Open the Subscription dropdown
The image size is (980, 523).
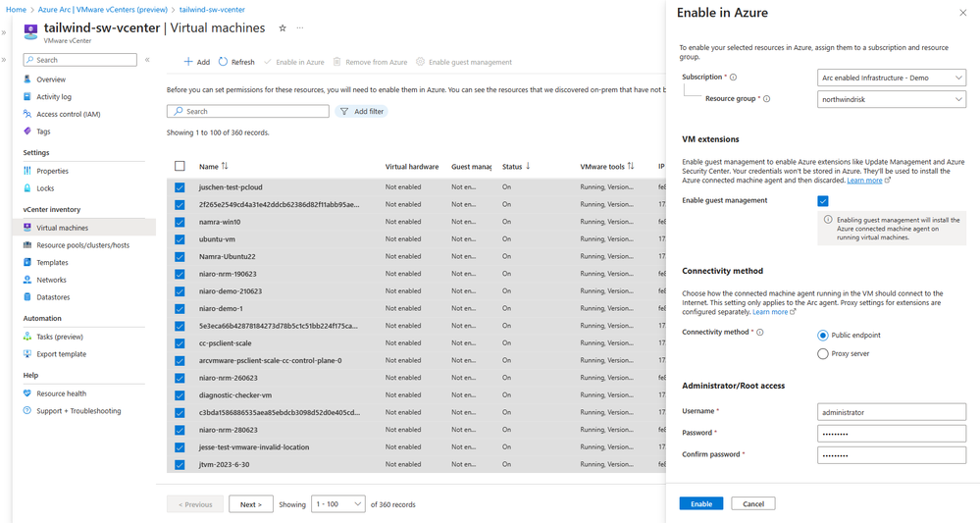(x=892, y=78)
